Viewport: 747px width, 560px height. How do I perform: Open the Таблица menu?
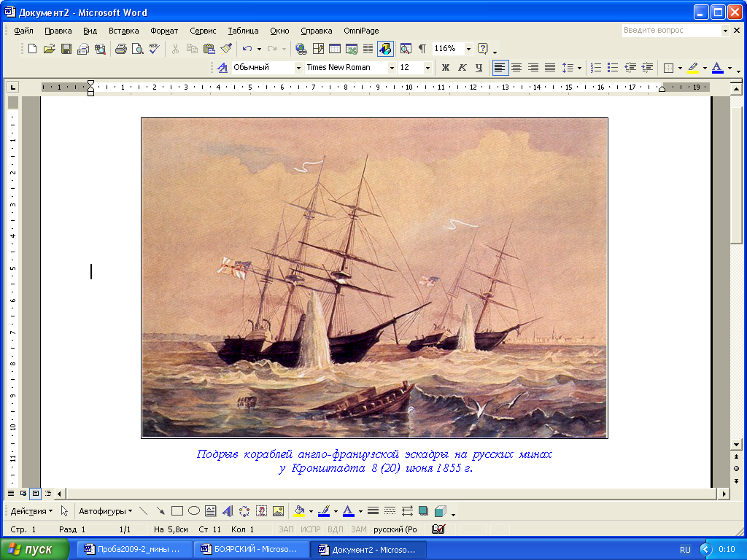coord(243,31)
